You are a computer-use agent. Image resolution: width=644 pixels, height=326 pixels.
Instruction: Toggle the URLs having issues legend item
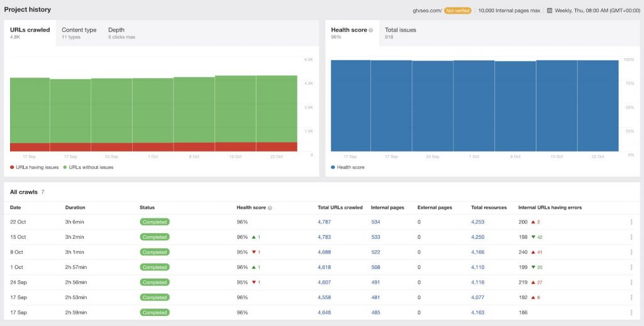35,167
